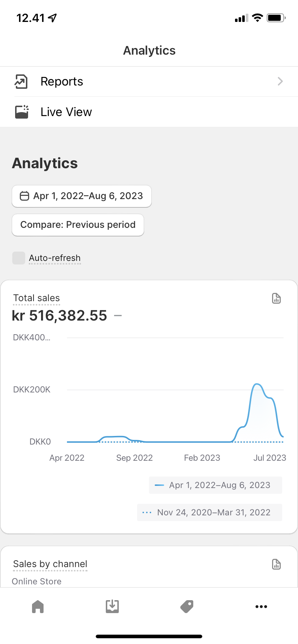
Task: Open Total sales report icon
Action: point(276,298)
